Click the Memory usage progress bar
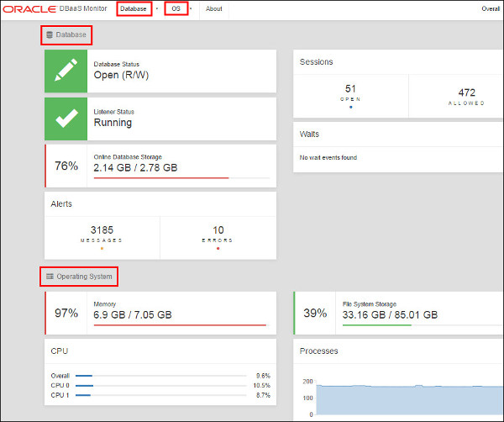This screenshot has height=422, width=504. [x=181, y=325]
